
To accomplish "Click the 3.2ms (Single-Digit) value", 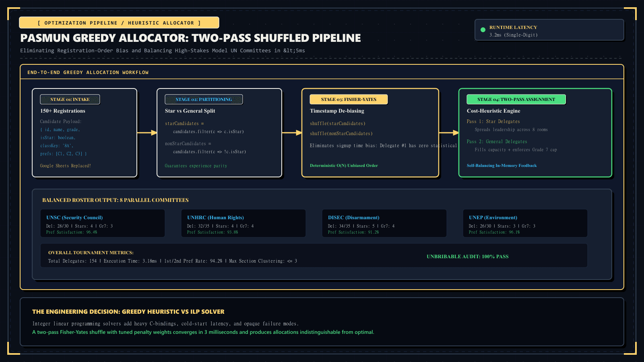I will pyautogui.click(x=514, y=35).
